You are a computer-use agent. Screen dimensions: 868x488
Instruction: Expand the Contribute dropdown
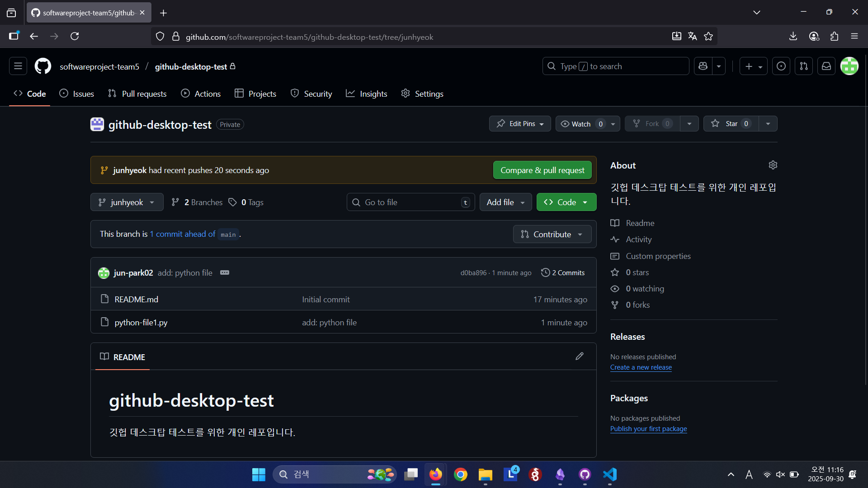(552, 235)
